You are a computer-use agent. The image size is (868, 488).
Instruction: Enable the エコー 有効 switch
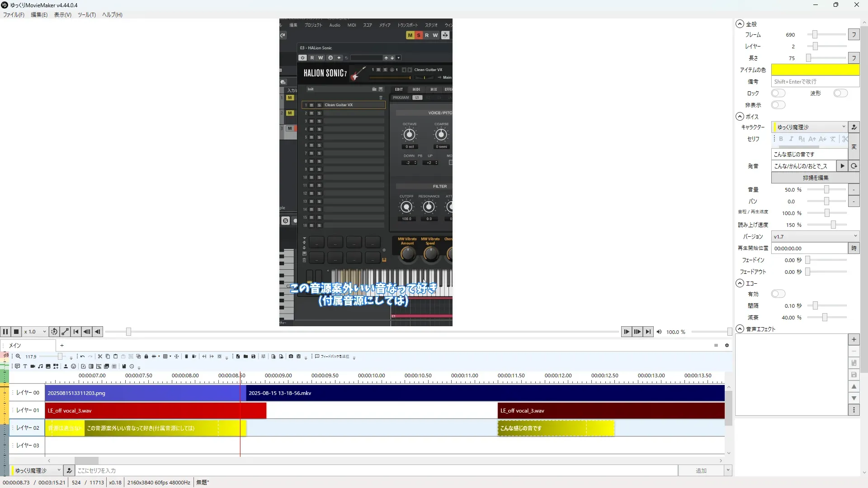778,294
